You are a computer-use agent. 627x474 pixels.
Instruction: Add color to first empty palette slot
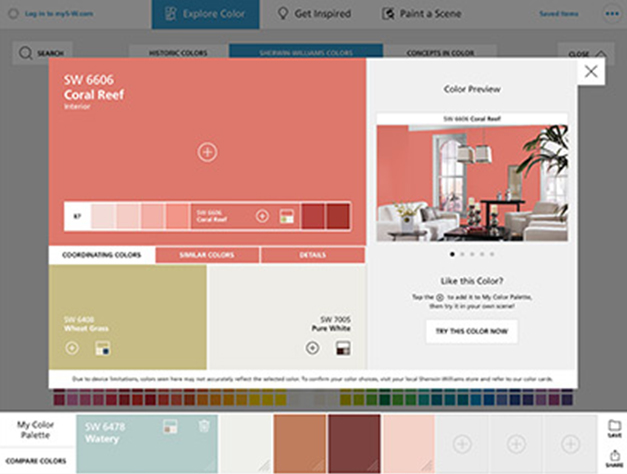pyautogui.click(x=462, y=444)
